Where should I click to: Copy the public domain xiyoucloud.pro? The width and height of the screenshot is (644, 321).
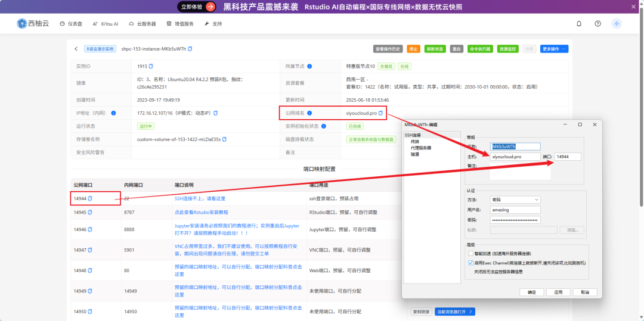pos(380,113)
